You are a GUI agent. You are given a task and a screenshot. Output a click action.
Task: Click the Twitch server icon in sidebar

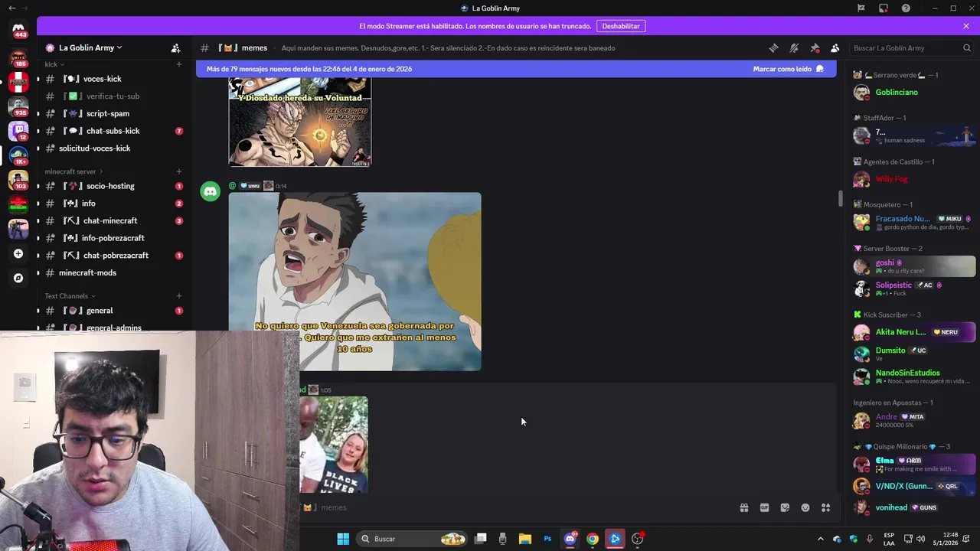coord(18,131)
